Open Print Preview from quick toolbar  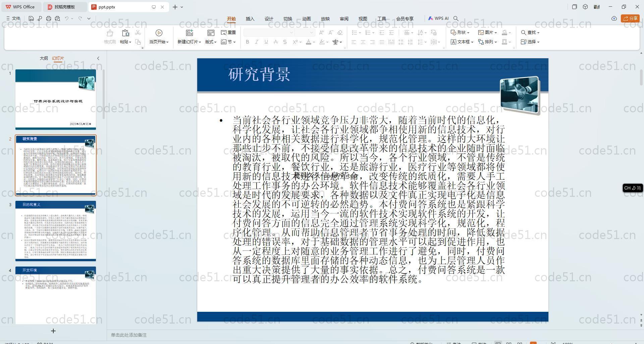point(57,18)
